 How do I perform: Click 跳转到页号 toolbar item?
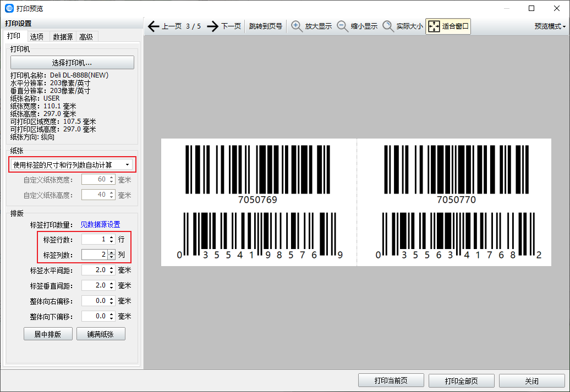(x=266, y=26)
